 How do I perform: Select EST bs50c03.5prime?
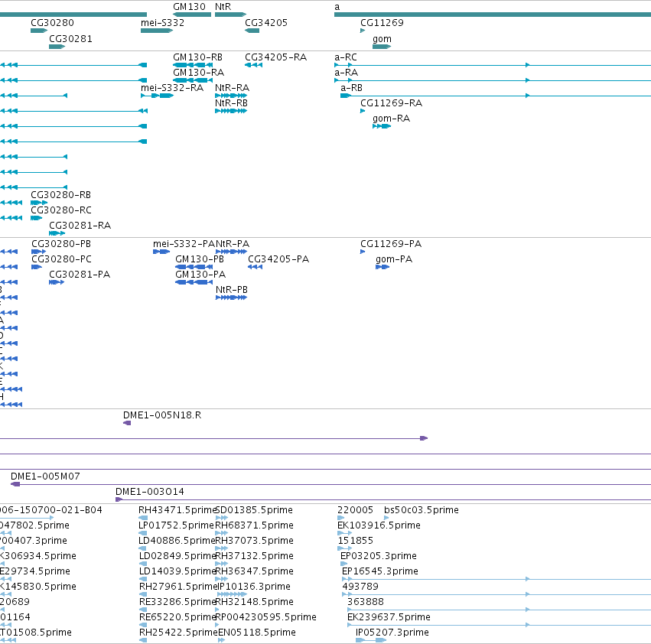386,518
